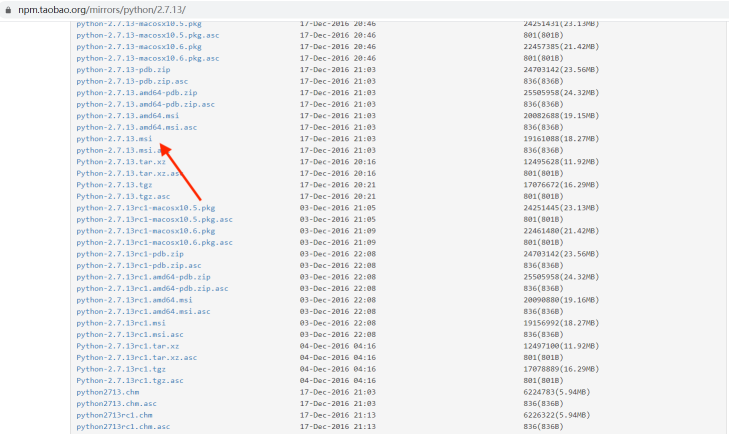Open python-2.7.13-macosx10.6.pkg.asc link
This screenshot has height=434, width=729.
[x=148, y=58]
